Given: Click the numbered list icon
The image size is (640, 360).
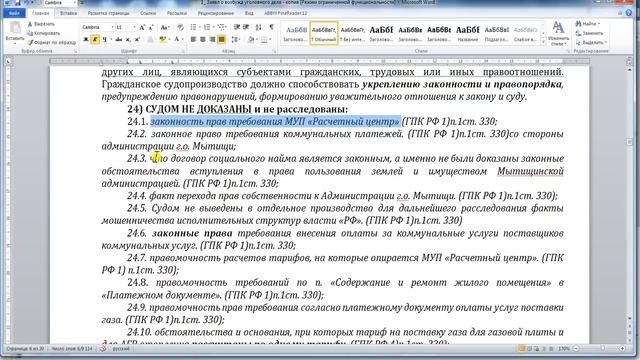Looking at the screenshot, I should (x=208, y=27).
